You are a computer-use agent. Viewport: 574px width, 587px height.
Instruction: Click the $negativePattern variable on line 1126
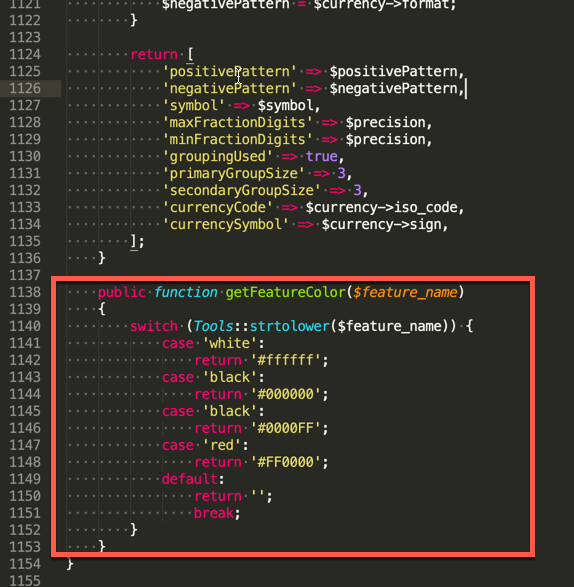point(393,89)
